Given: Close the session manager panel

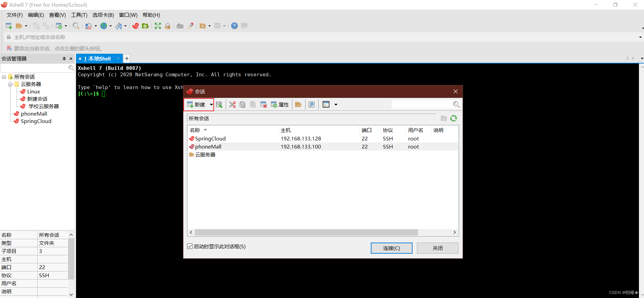Looking at the screenshot, I should 71,58.
